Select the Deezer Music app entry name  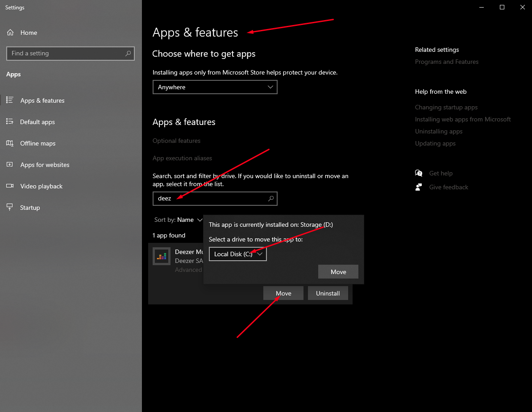click(189, 251)
